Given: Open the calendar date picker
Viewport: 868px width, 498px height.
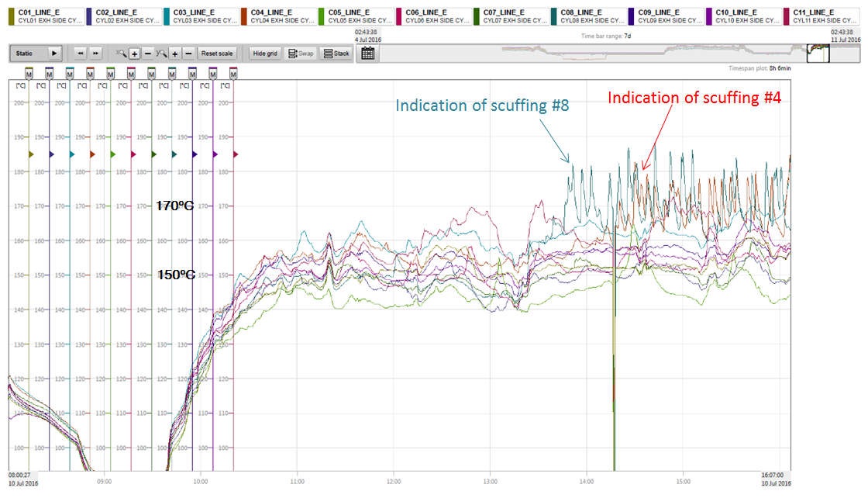Looking at the screenshot, I should tap(367, 54).
